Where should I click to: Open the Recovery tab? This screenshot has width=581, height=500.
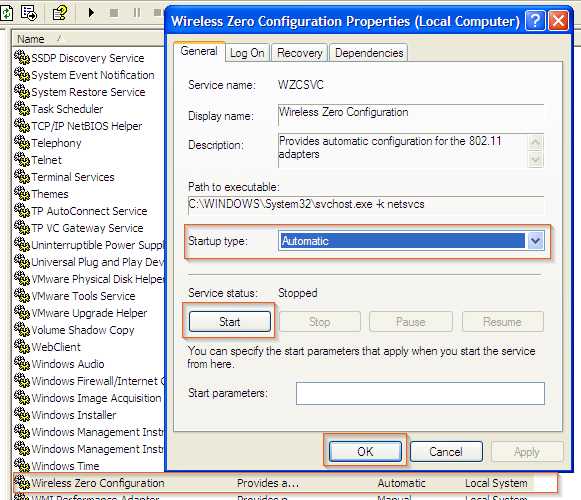[x=299, y=53]
